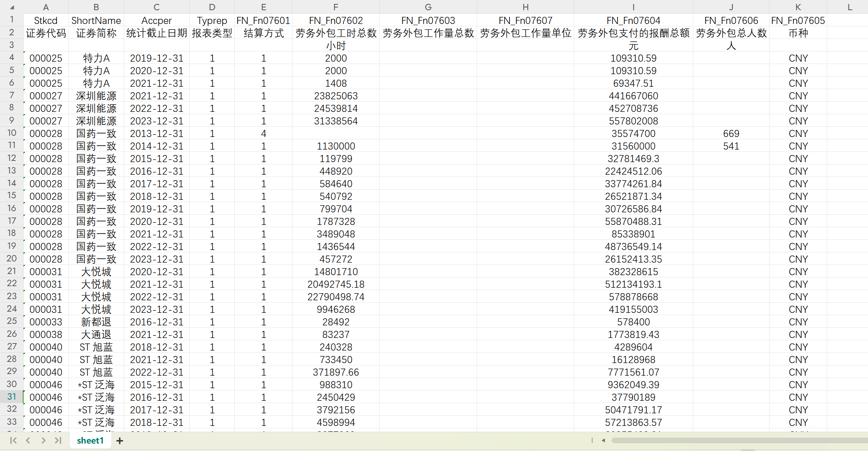The width and height of the screenshot is (868, 451).
Task: Add a new sheet with plus icon
Action: tap(120, 441)
